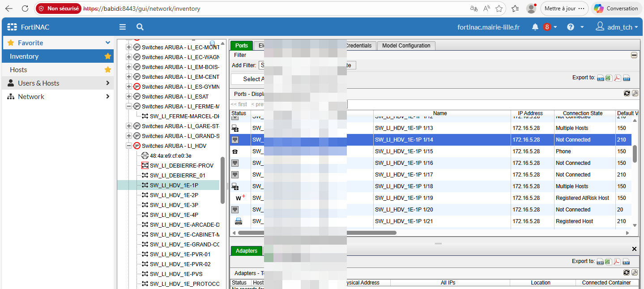This screenshot has height=289, width=644.
Task: Click the star beside Hosts
Action: click(108, 69)
